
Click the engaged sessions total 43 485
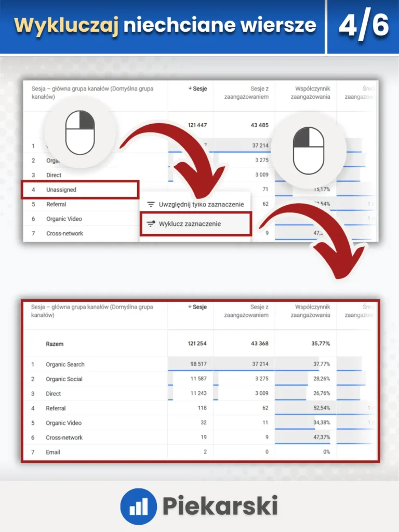(x=260, y=125)
